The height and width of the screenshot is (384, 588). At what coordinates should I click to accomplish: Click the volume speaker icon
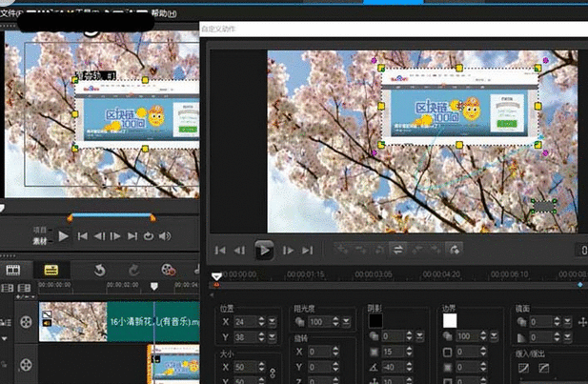[164, 235]
